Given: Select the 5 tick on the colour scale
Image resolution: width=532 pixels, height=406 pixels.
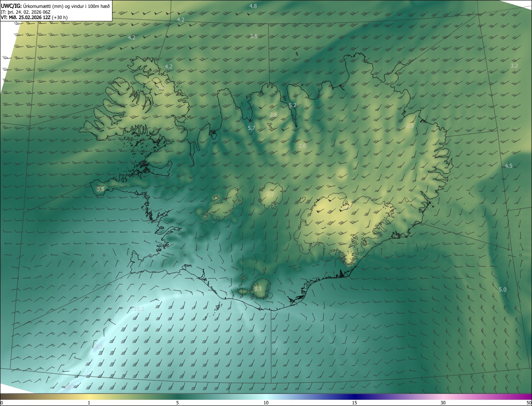Looking at the screenshot, I should click(177, 403).
